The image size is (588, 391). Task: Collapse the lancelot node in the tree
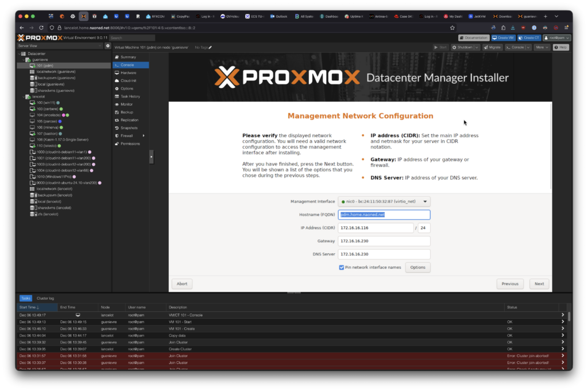pos(24,96)
